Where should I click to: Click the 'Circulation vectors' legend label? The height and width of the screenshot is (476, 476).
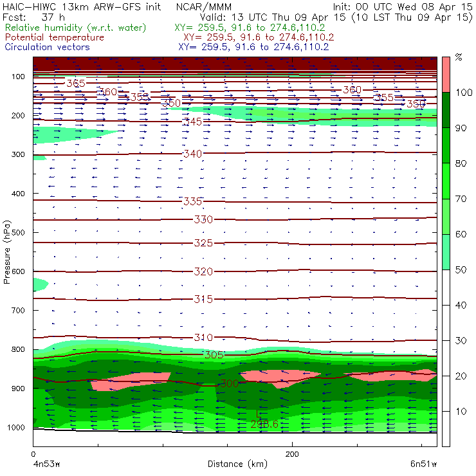48,47
